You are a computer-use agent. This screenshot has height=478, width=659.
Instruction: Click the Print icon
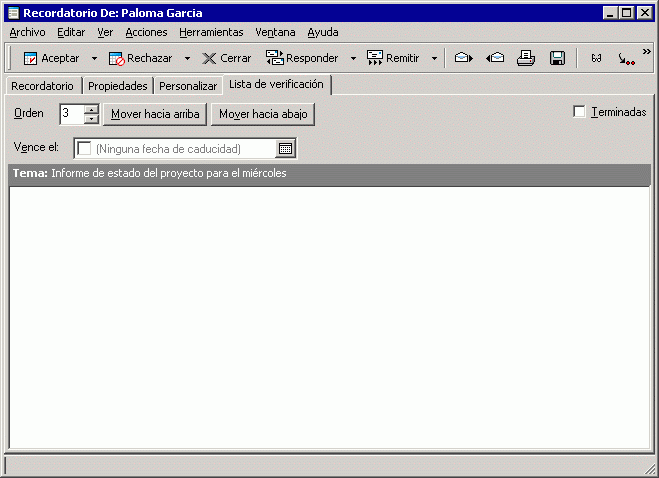pos(526,58)
